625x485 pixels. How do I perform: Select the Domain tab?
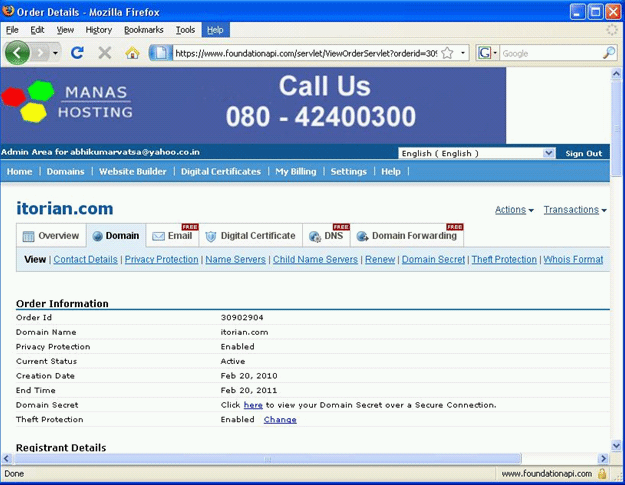(x=116, y=236)
